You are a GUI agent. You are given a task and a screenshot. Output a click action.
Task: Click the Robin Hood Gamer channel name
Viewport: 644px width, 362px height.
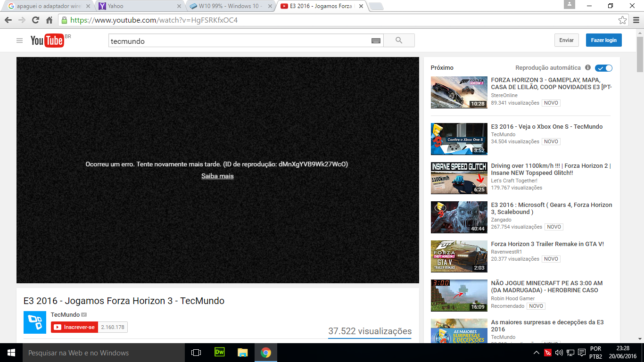[513, 298]
